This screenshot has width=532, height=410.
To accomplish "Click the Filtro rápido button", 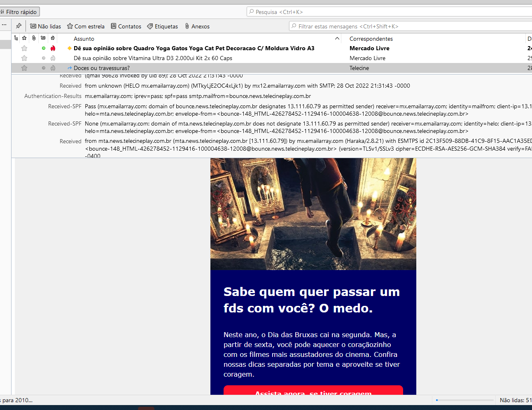I will tap(19, 12).
